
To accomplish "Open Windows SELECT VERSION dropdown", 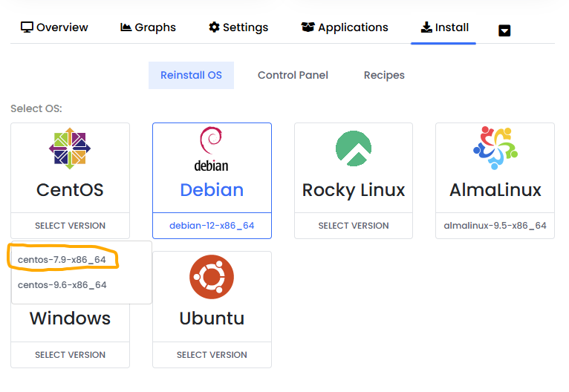I will (70, 355).
